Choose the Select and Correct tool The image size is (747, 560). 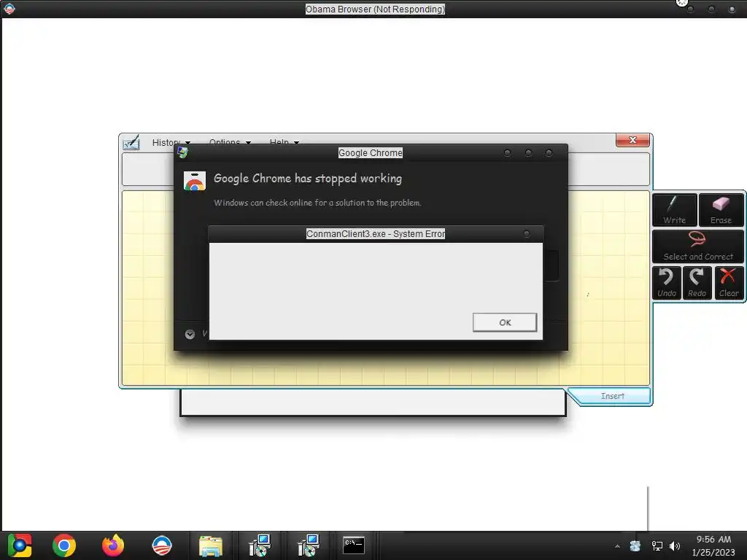[698, 246]
